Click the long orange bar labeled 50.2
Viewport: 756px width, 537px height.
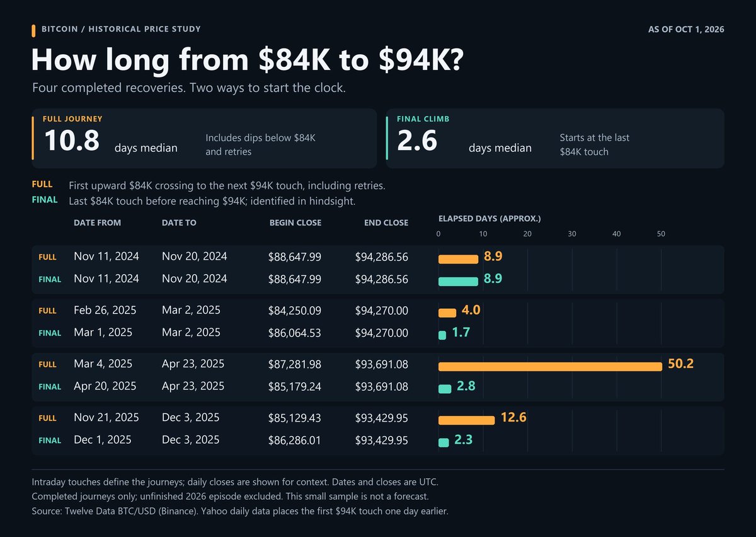550,367
